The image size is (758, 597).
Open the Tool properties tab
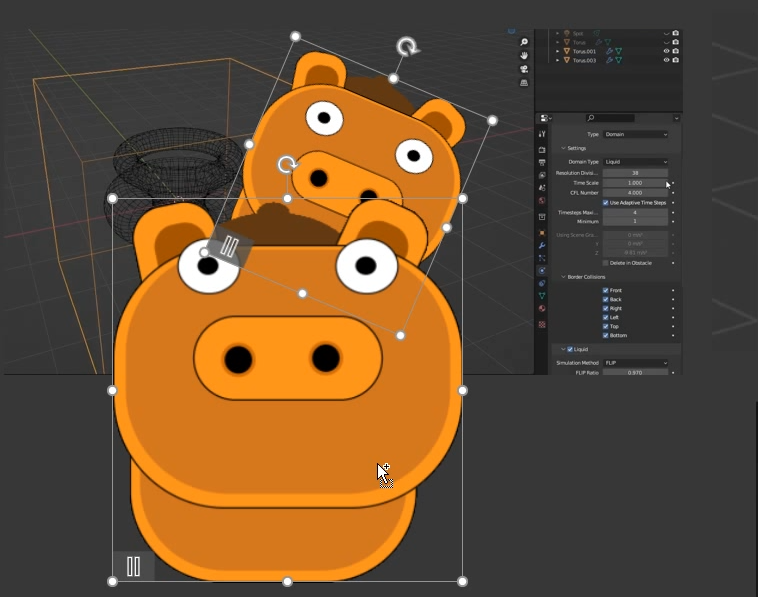(542, 134)
